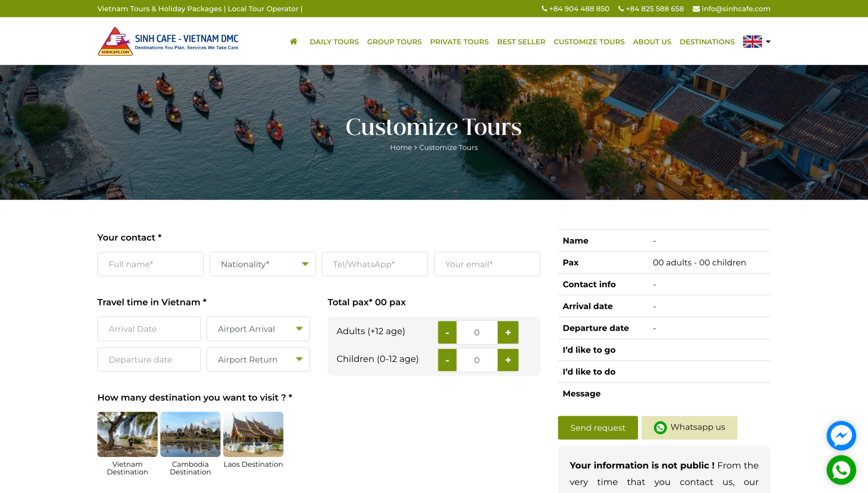Click the UK flag language icon
Image resolution: width=868 pixels, height=493 pixels.
752,42
